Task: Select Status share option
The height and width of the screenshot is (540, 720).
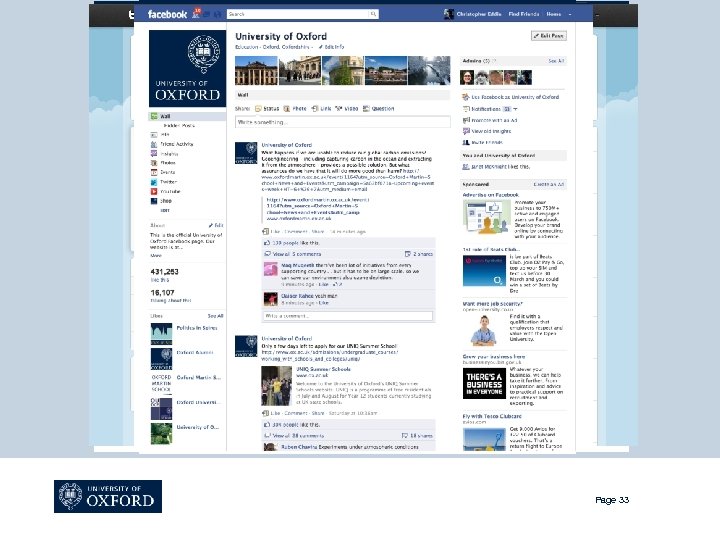Action: pyautogui.click(x=267, y=109)
